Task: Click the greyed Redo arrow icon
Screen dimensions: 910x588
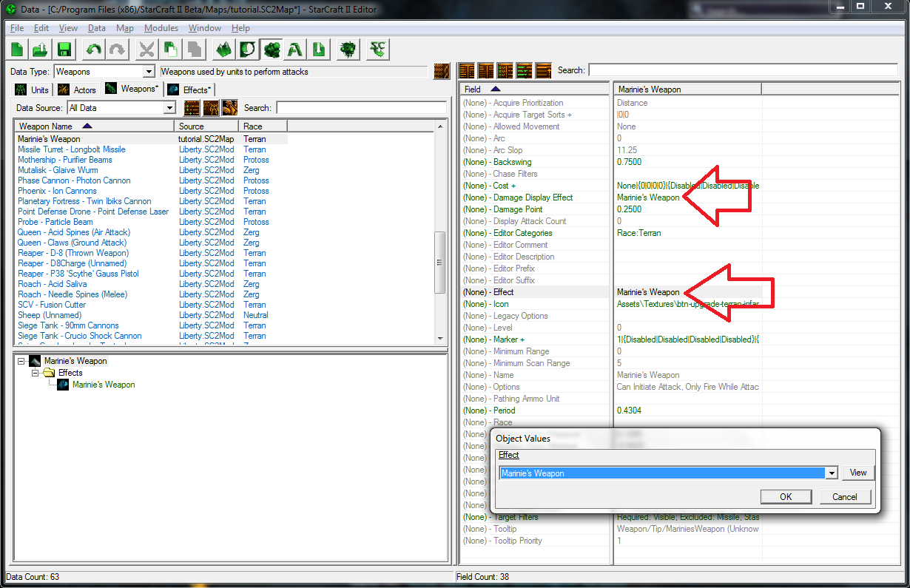Action: (x=117, y=50)
